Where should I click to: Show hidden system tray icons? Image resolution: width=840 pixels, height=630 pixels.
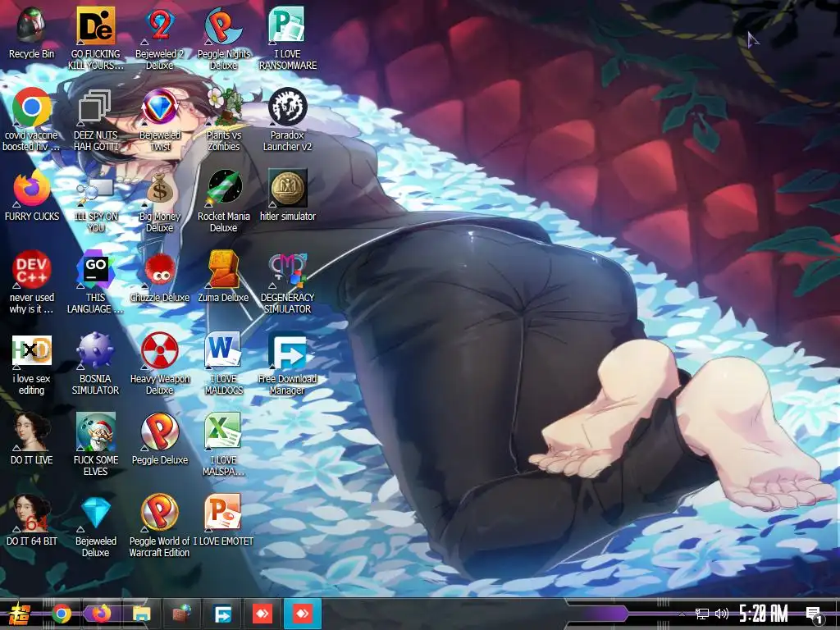pyautogui.click(x=682, y=614)
